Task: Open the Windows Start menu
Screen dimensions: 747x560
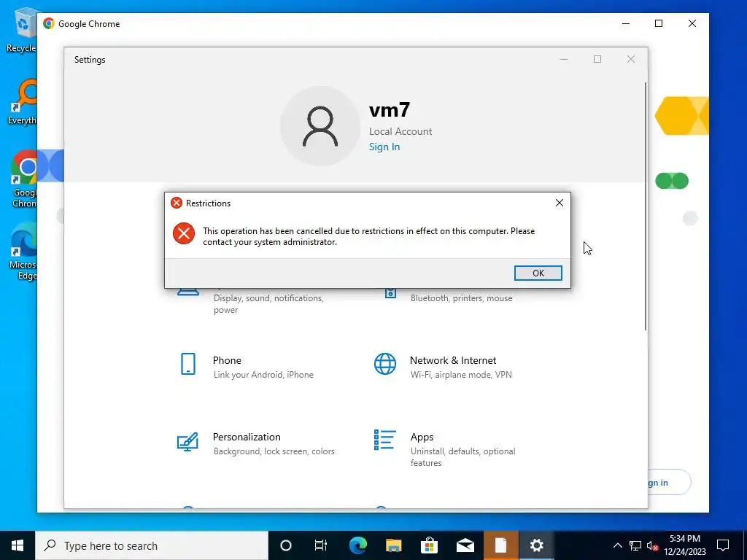Action: (x=18, y=545)
